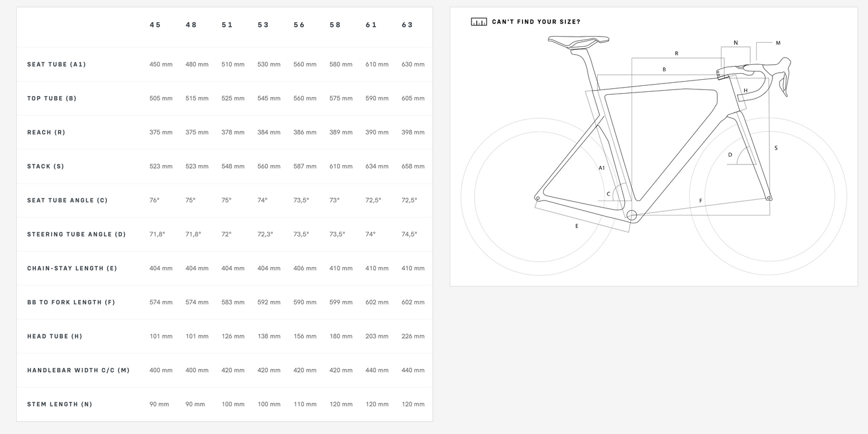
Task: Click the E chain-stay label on the diagram
Action: 577,226
